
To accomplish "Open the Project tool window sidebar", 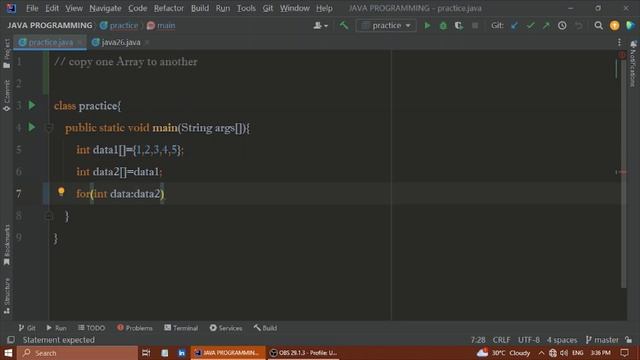I will 7,53.
